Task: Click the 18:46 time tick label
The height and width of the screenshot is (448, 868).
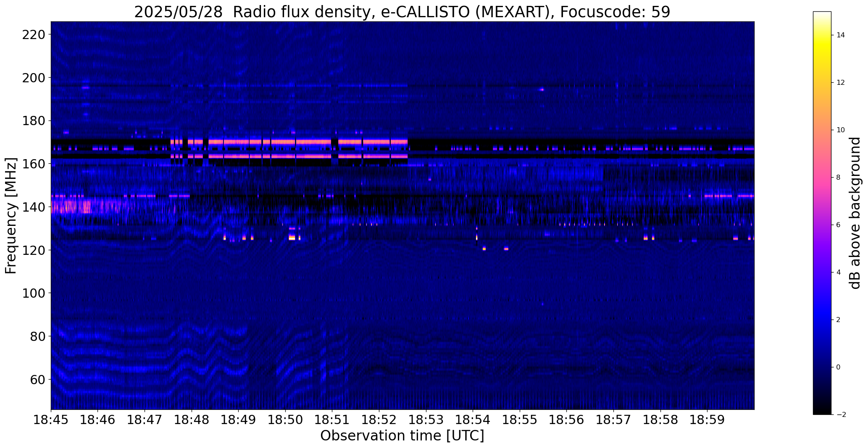Action: (x=98, y=420)
